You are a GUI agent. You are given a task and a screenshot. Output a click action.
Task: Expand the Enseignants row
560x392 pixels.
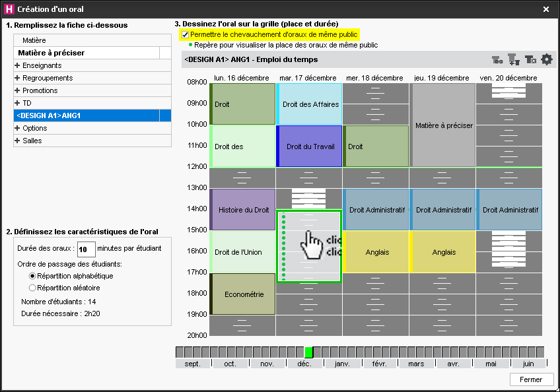17,65
